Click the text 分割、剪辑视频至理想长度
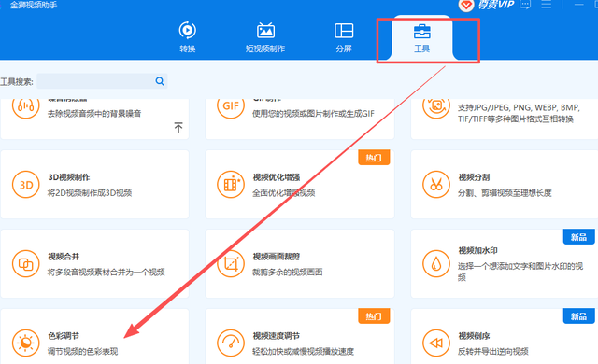This screenshot has height=364, width=598. click(505, 192)
